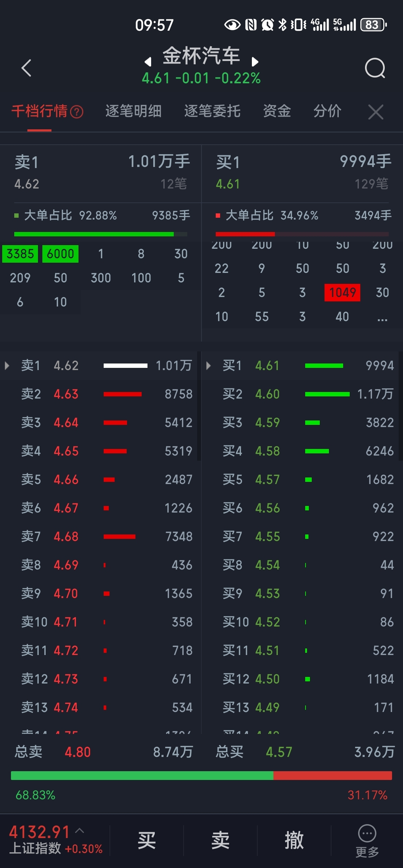
Task: Select the 买5 4.57 row
Action: coord(302,480)
